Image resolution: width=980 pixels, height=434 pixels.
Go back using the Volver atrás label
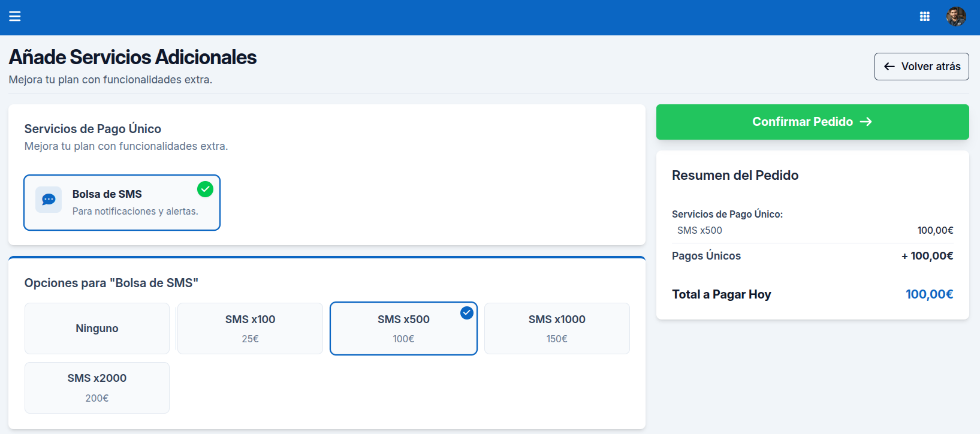[930, 67]
